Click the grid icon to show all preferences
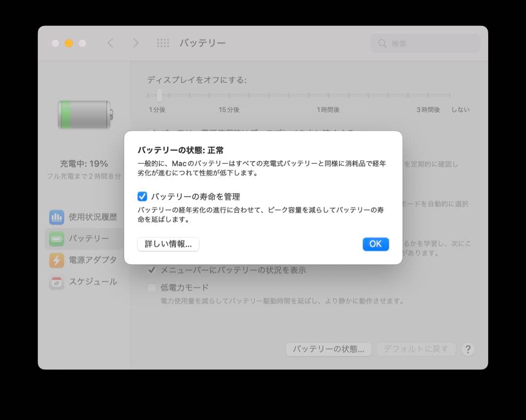The image size is (526, 420). (163, 43)
